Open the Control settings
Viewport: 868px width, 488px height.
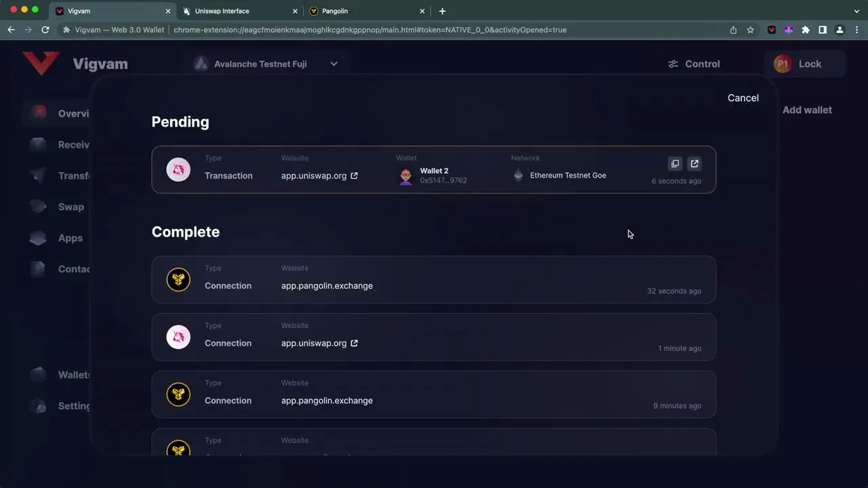tap(694, 64)
